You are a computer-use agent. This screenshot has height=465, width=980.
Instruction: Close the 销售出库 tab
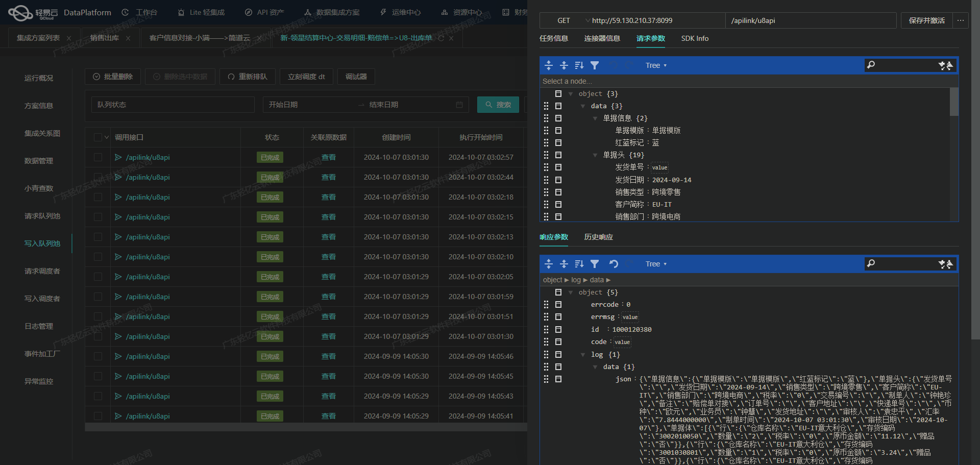pyautogui.click(x=128, y=38)
